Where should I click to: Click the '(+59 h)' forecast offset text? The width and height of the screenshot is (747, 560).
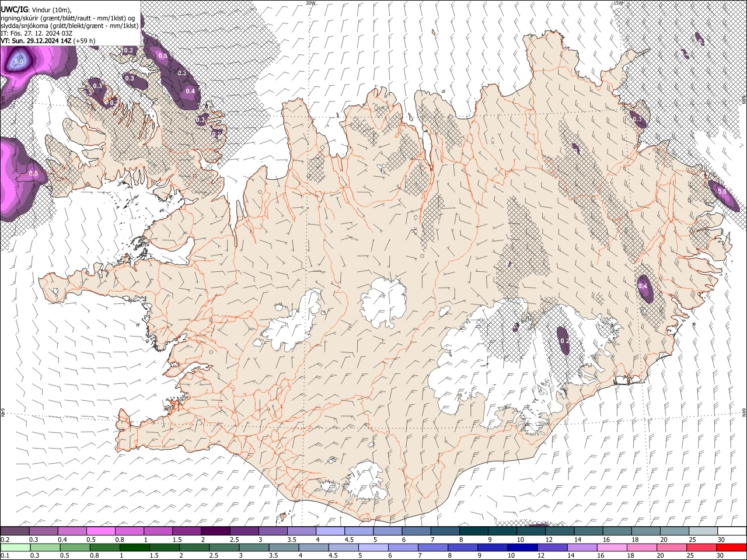(85, 41)
